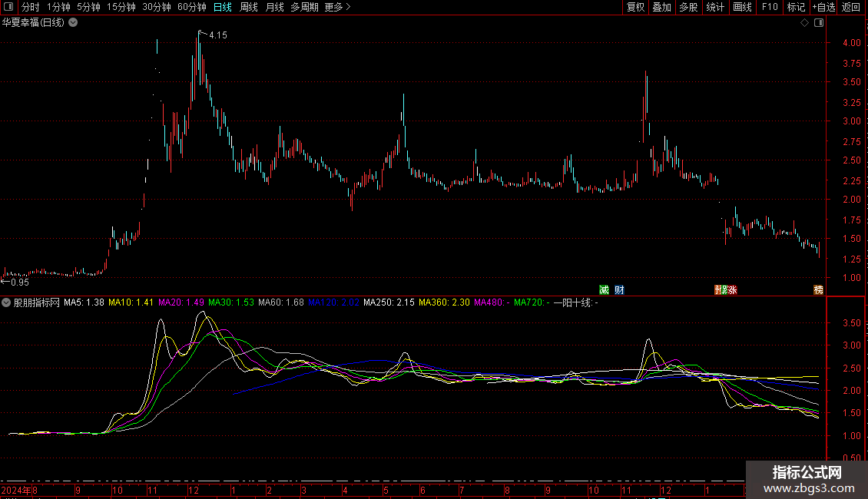Click the MA20: 1.49 indicator value
868x499 pixels.
click(181, 302)
